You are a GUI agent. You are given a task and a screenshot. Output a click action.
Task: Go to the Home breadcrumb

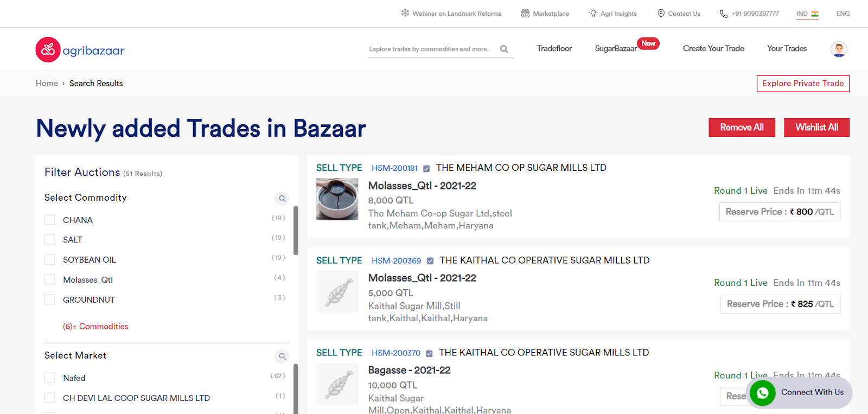pyautogui.click(x=47, y=83)
